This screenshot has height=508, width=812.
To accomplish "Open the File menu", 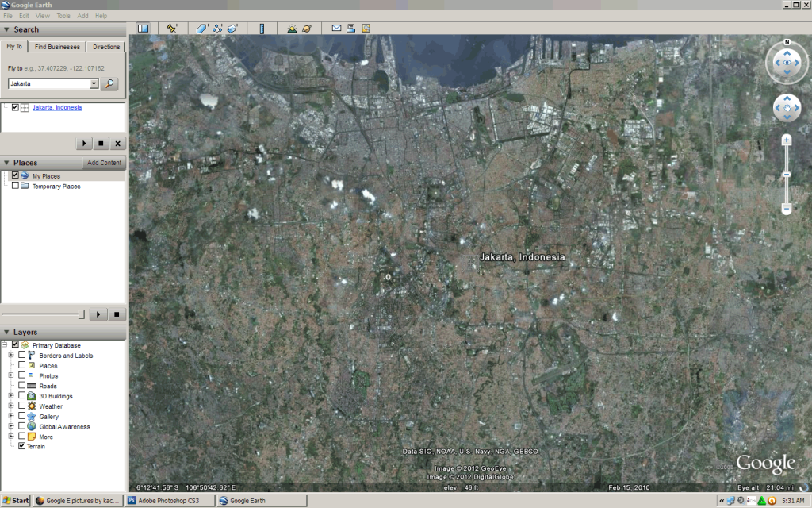I will (x=8, y=16).
